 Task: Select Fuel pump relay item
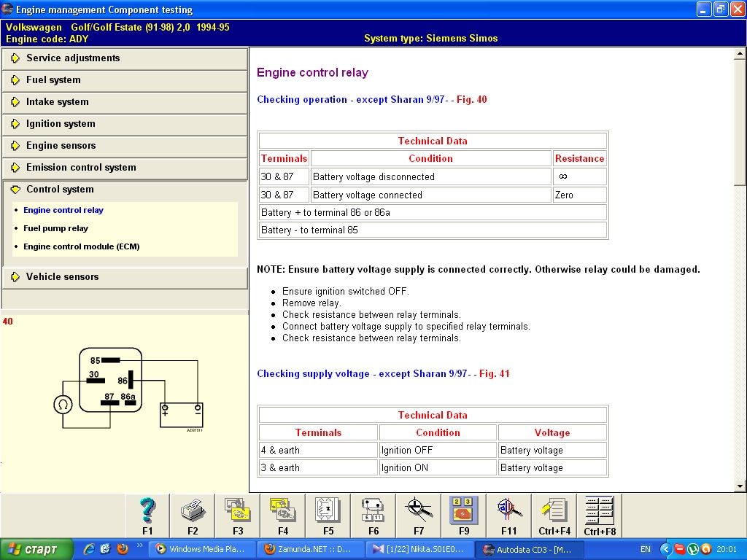tap(55, 228)
